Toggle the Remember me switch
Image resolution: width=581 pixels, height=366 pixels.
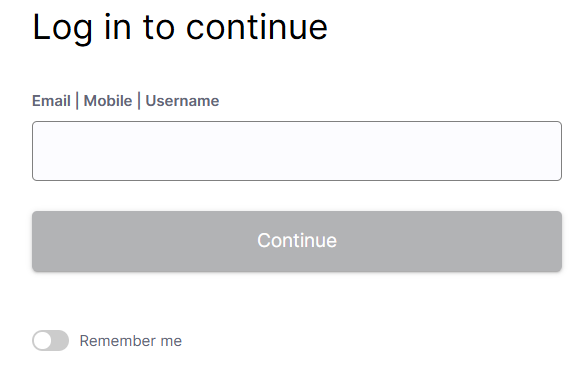click(50, 340)
